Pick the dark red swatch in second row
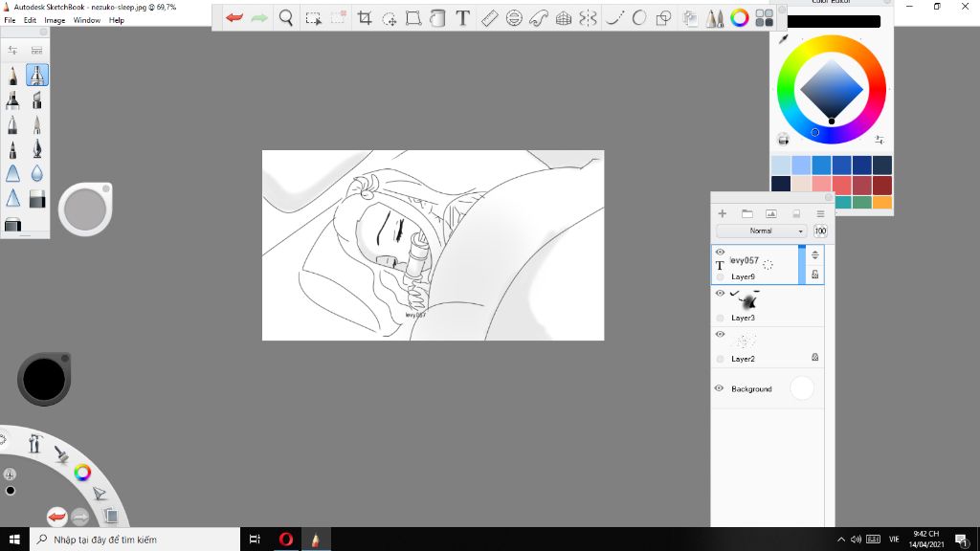 (882, 185)
